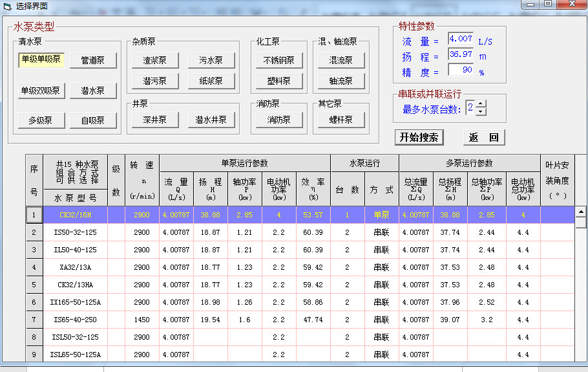Screen dimensions: 588x372
Task: Choose the 不锈钢泵 button
Action: tap(279, 60)
